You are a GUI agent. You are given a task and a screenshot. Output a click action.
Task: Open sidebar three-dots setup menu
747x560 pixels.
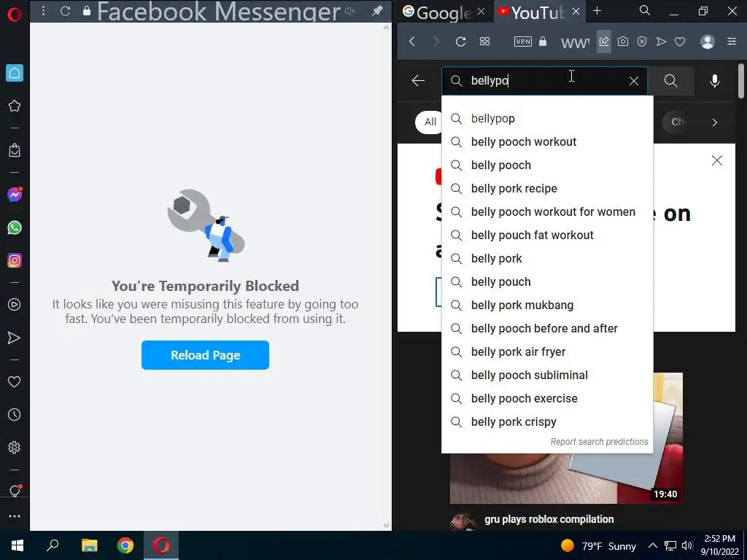click(x=15, y=516)
